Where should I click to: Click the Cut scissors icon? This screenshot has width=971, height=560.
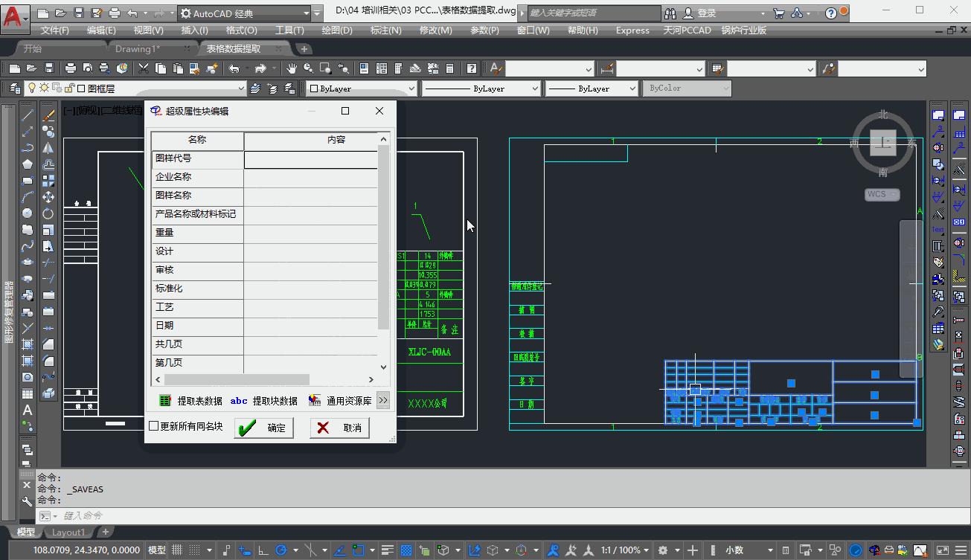click(x=143, y=68)
